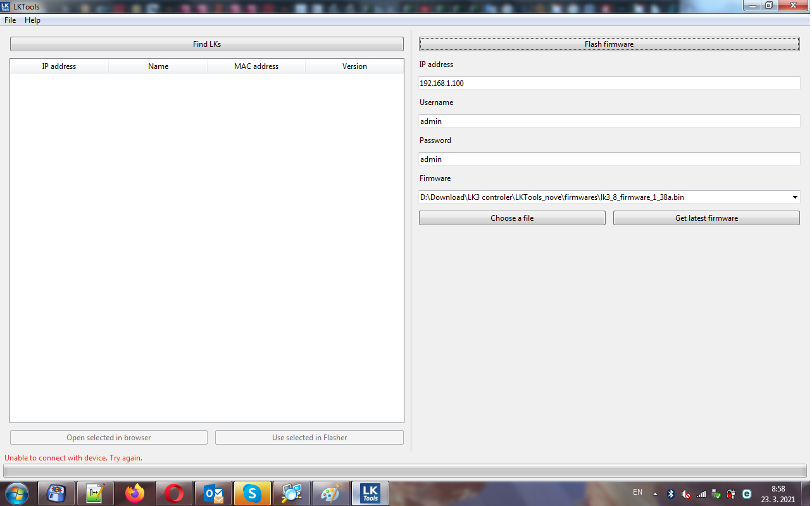Screen dimensions: 812x506
Task: Open Outlook from the taskbar
Action: click(x=213, y=493)
